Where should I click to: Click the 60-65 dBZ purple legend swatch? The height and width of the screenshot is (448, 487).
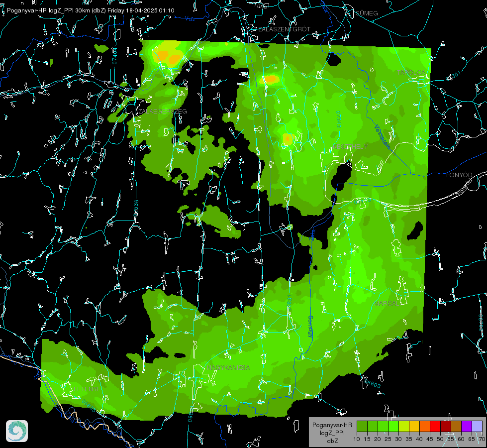pyautogui.click(x=466, y=426)
